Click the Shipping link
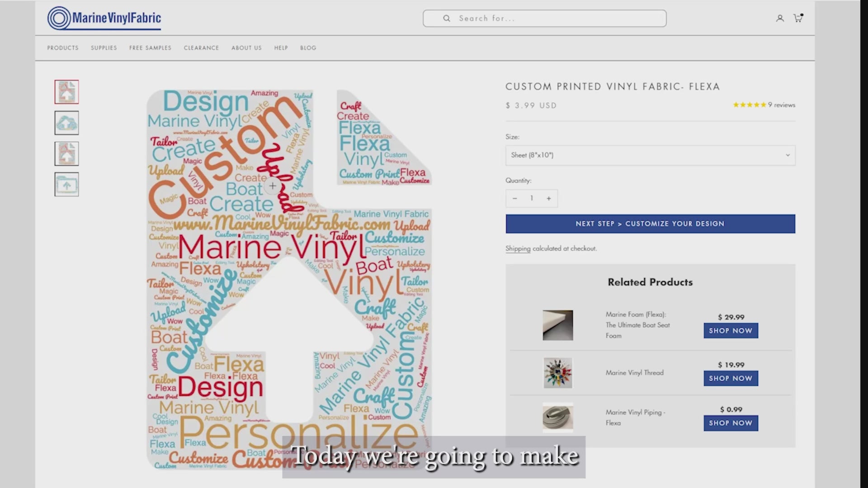 click(x=518, y=249)
